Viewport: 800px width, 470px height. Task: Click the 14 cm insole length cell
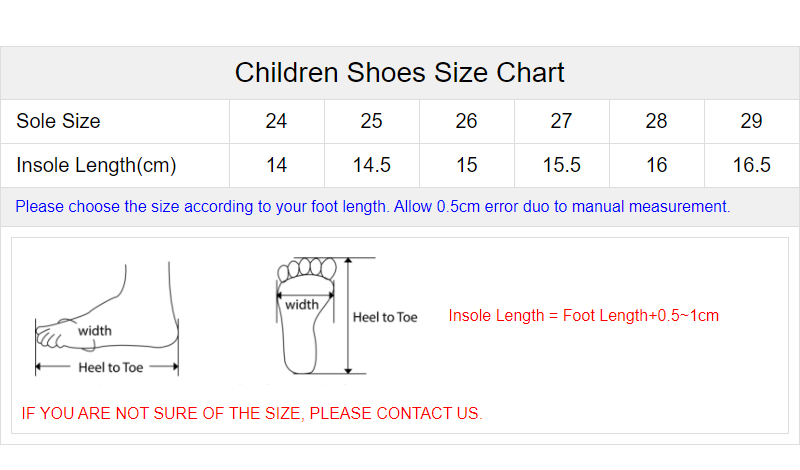(x=276, y=165)
